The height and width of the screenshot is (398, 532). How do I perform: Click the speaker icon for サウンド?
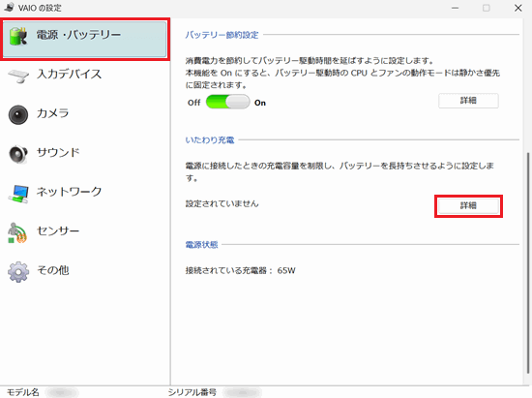[18, 154]
